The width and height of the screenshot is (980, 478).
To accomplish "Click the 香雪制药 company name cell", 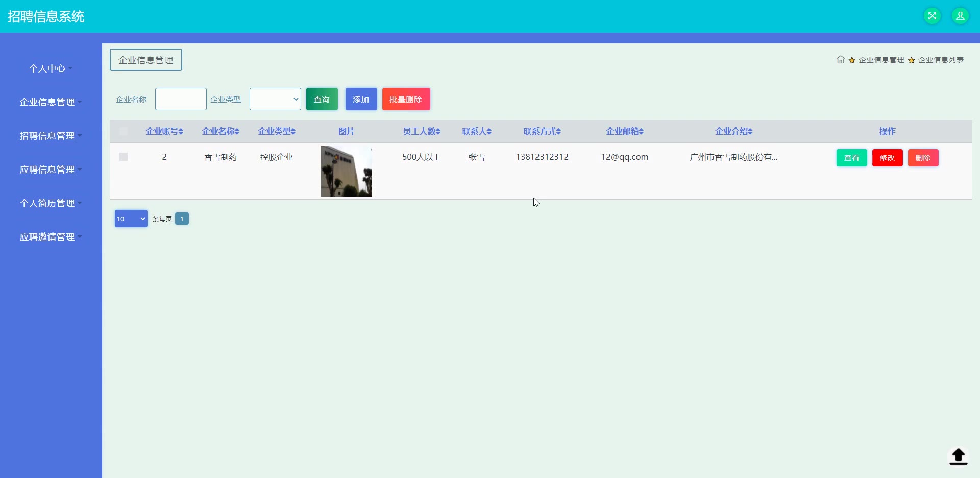I will coord(220,157).
